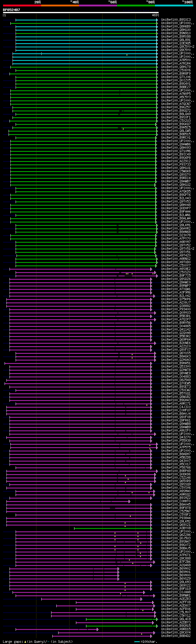Select label UniRef100_B9HA51
This screenshot has height=644, width=196.
pos(176,363)
